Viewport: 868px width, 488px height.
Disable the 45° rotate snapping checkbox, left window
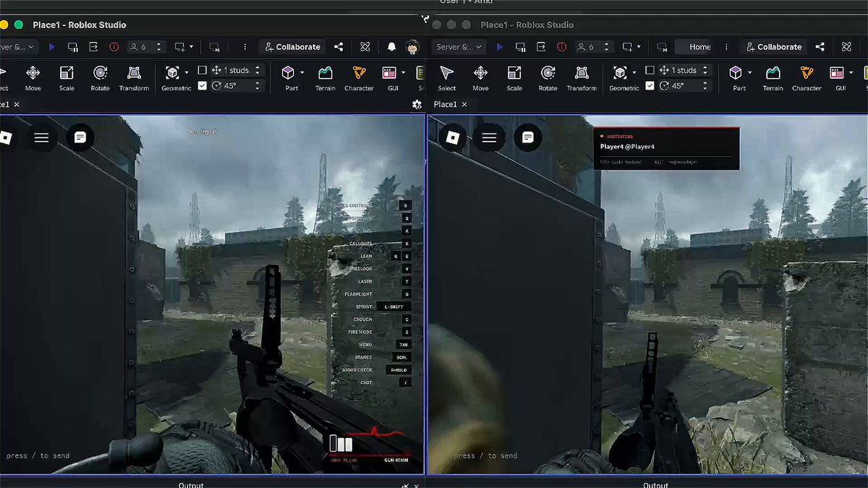(x=202, y=85)
